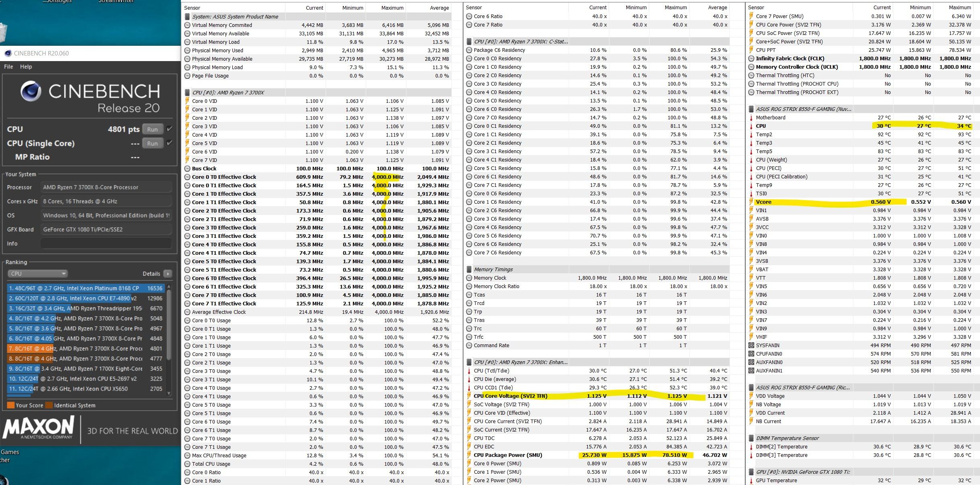This screenshot has width=980, height=485.
Task: Select the Core 0 T0 Effective Clock row
Action: click(318, 177)
